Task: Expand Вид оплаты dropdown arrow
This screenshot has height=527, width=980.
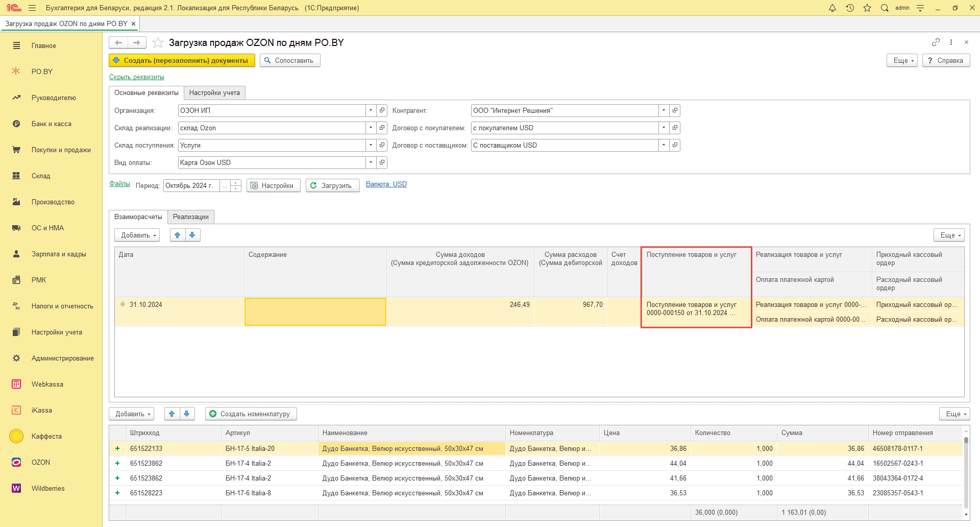Action: click(x=371, y=162)
